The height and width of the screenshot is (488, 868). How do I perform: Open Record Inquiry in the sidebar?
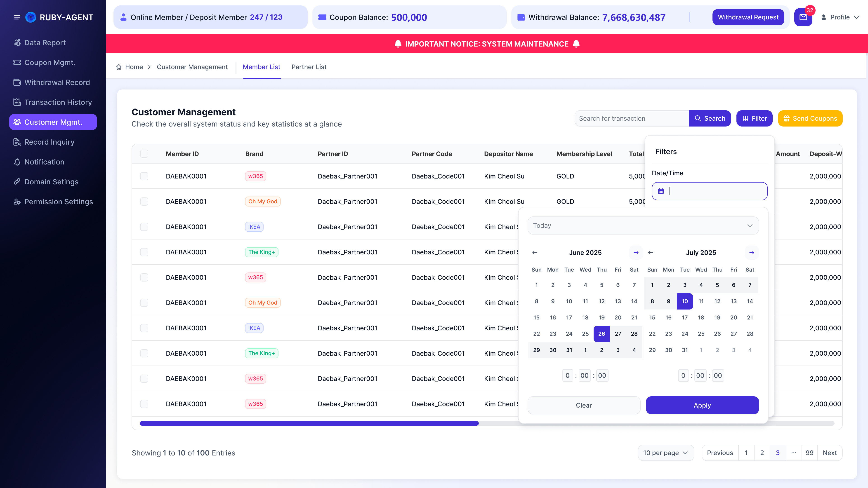point(53,142)
